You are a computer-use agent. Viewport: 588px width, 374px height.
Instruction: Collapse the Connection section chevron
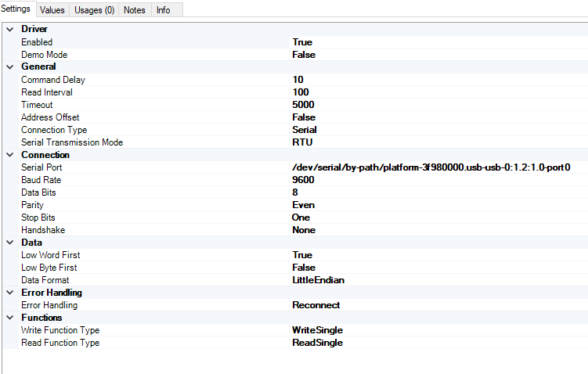(x=9, y=154)
